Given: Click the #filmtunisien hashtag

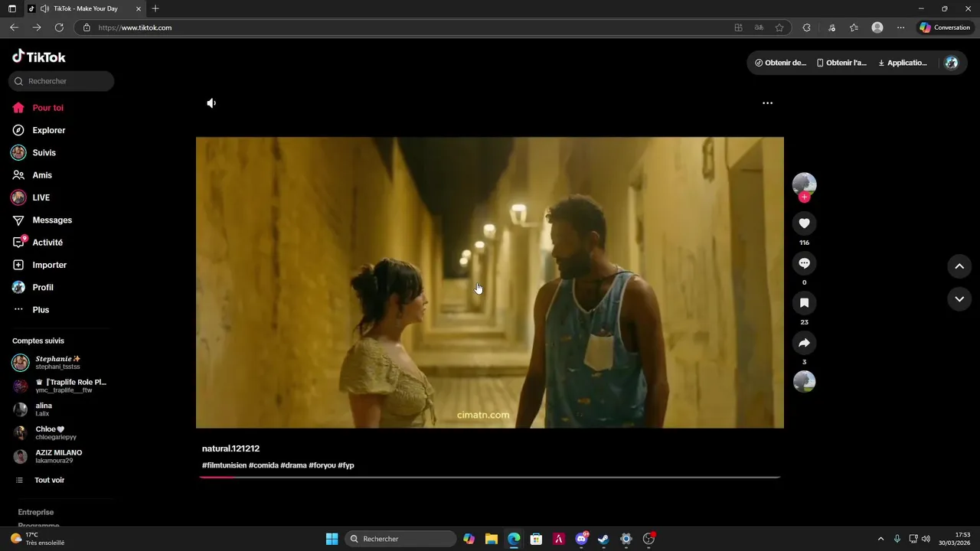Looking at the screenshot, I should 224,465.
